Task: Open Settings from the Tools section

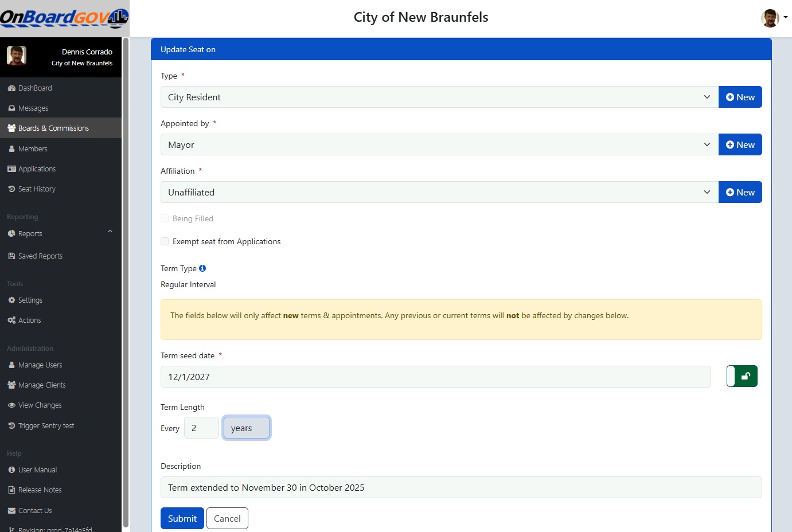Action: [x=30, y=300]
